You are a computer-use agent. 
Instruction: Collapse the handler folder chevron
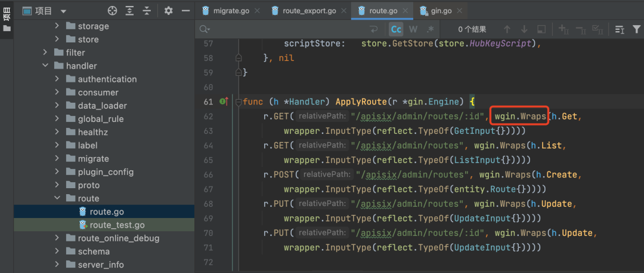tap(45, 66)
